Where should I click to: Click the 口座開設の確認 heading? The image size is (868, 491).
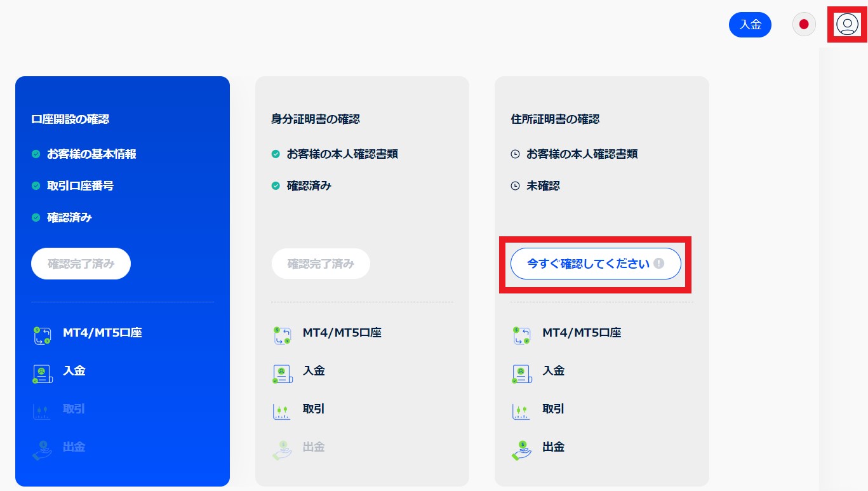pos(70,119)
